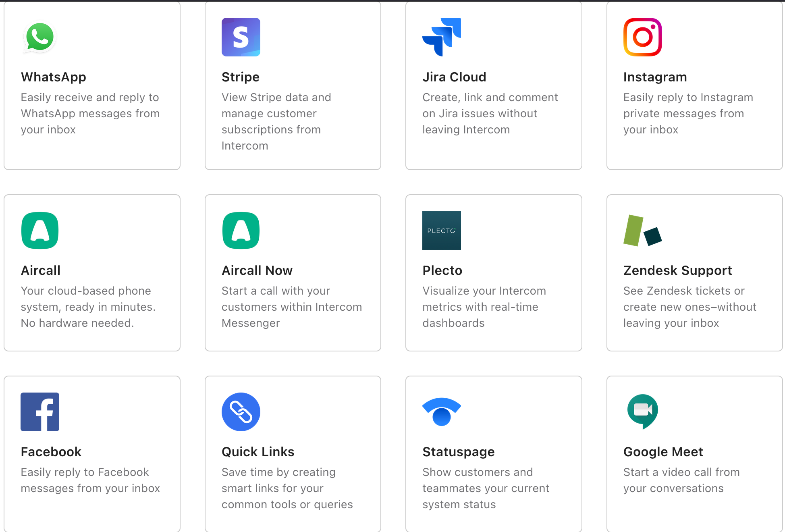
Task: Click 'Easily receive and reply to WhatsApp messages' text
Action: point(90,113)
